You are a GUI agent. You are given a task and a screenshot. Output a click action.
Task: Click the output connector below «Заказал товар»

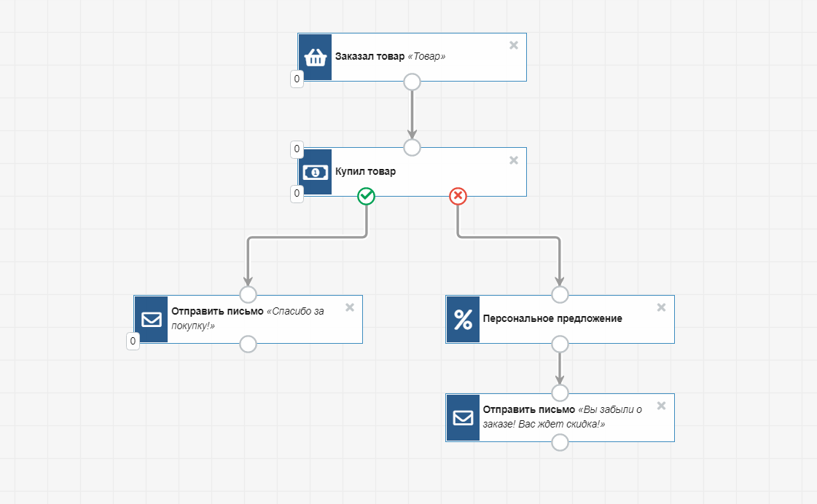(x=412, y=81)
